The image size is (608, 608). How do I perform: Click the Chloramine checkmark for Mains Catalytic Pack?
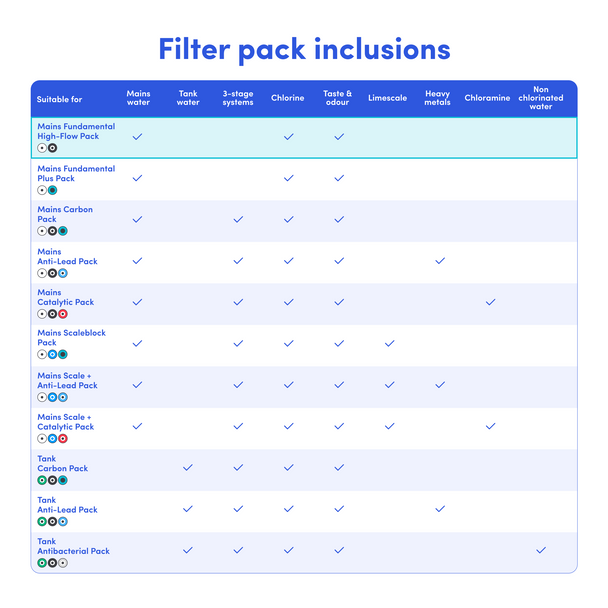(491, 302)
